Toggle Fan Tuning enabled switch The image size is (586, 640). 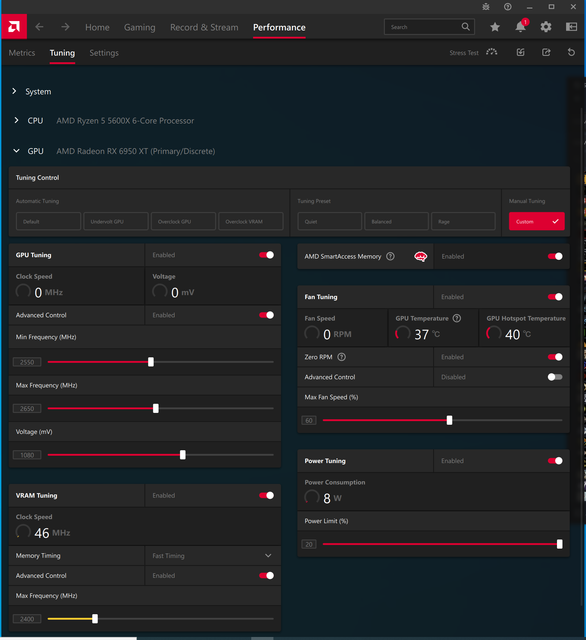coord(555,297)
